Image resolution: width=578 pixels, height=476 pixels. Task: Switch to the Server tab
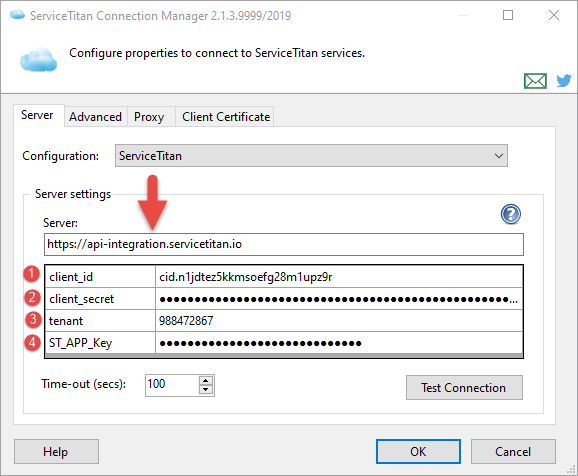click(x=38, y=115)
